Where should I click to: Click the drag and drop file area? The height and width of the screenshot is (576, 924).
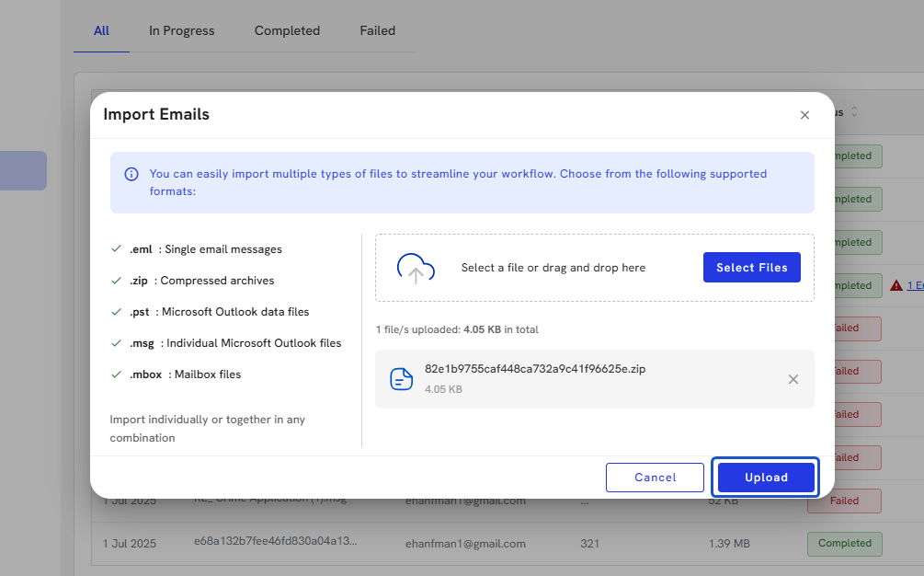click(553, 268)
